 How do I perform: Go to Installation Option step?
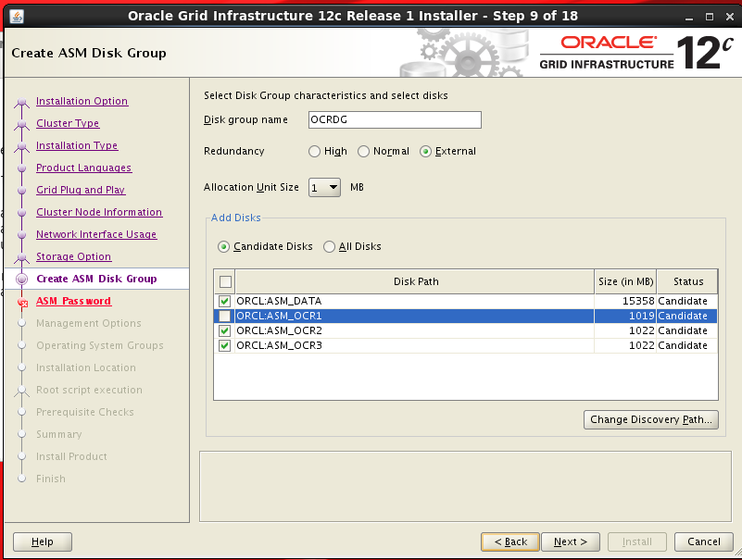click(x=82, y=101)
